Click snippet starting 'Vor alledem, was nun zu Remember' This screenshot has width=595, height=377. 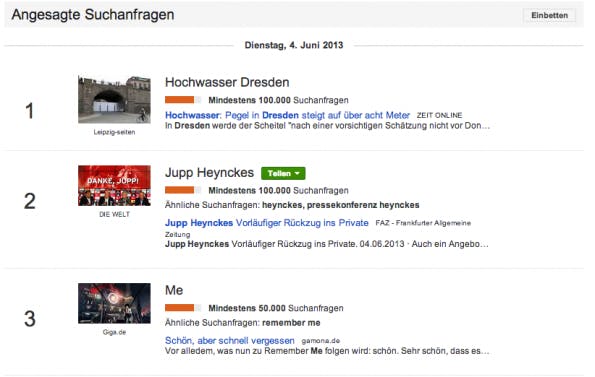pyautogui.click(x=327, y=351)
